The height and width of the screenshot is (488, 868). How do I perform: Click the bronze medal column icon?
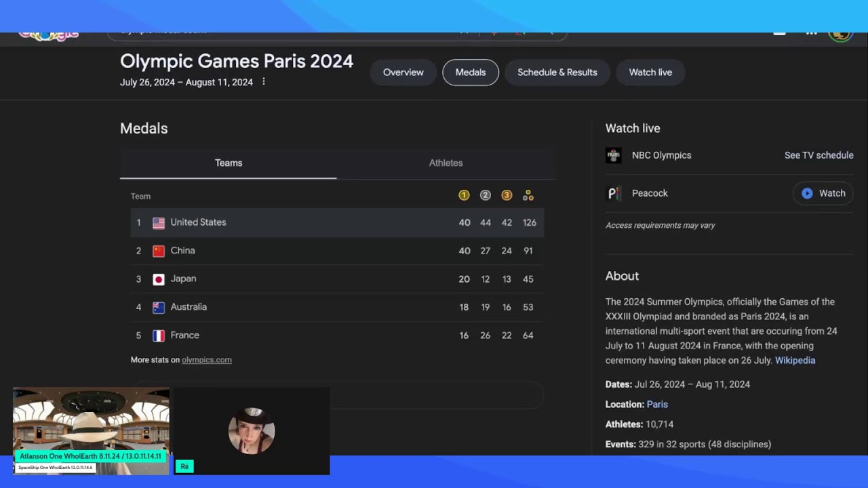click(507, 195)
